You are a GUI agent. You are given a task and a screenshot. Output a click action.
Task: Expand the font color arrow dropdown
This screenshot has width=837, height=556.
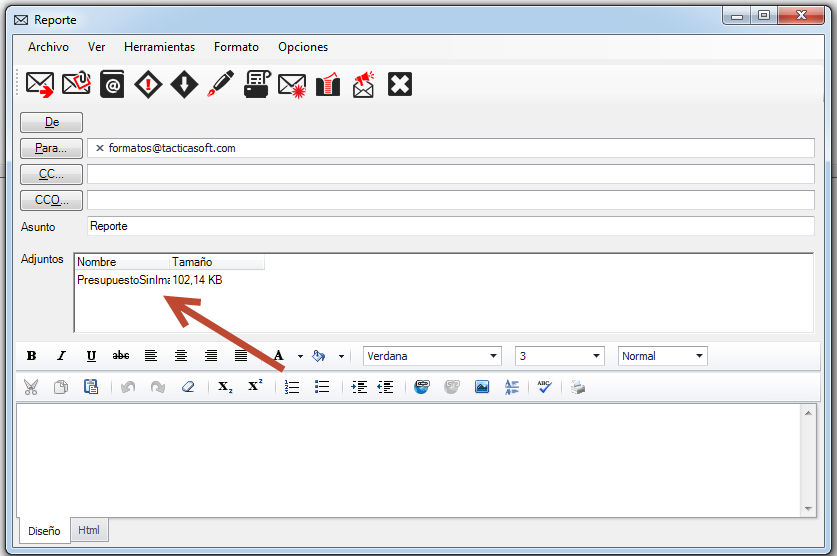pyautogui.click(x=301, y=356)
